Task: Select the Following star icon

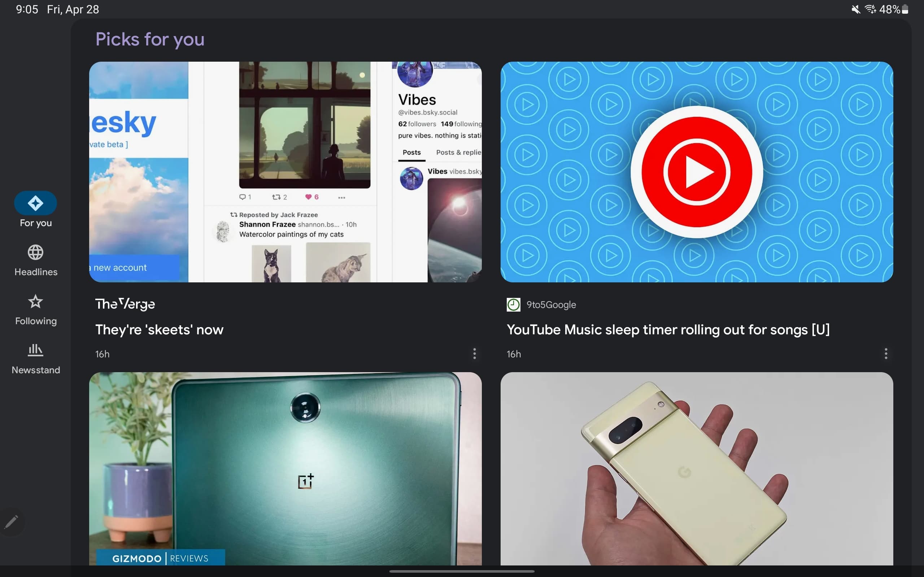Action: (x=35, y=301)
